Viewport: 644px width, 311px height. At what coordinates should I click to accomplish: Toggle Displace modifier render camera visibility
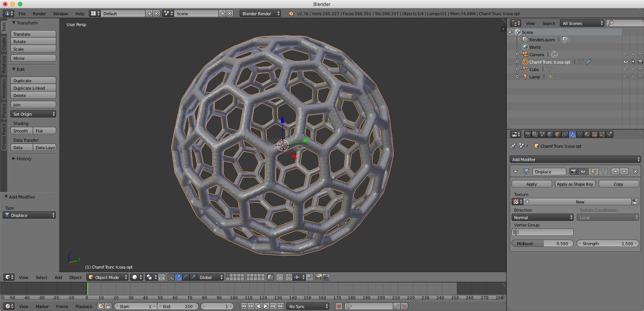(x=574, y=171)
